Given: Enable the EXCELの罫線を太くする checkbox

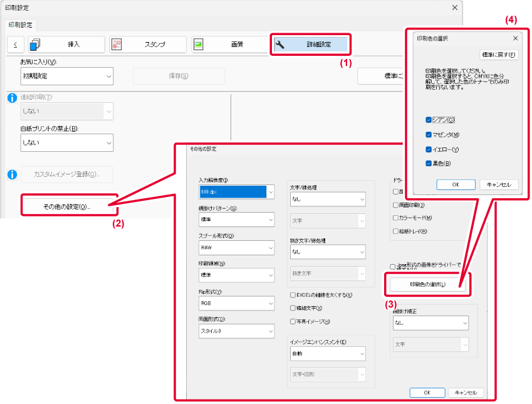Looking at the screenshot, I should (x=293, y=295).
